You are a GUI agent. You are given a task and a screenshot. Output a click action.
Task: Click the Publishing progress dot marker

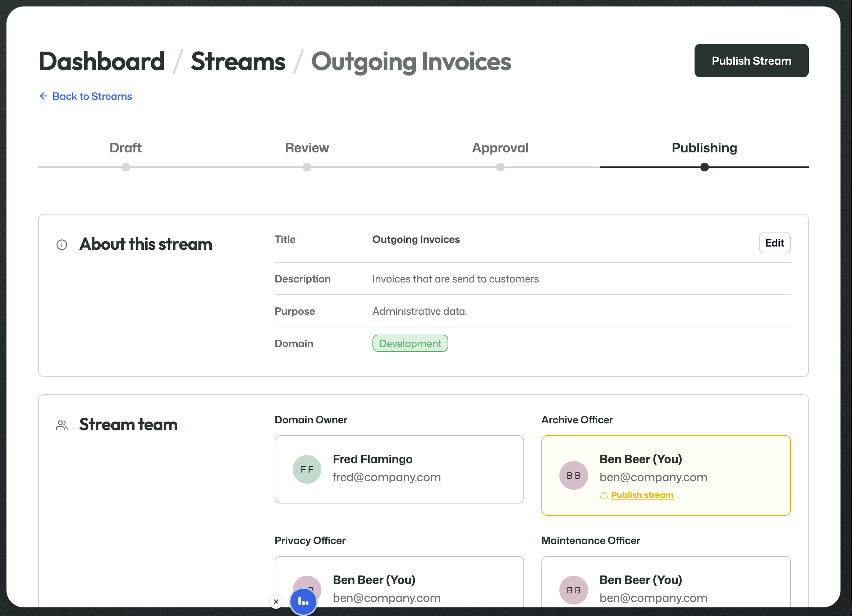[x=705, y=167]
